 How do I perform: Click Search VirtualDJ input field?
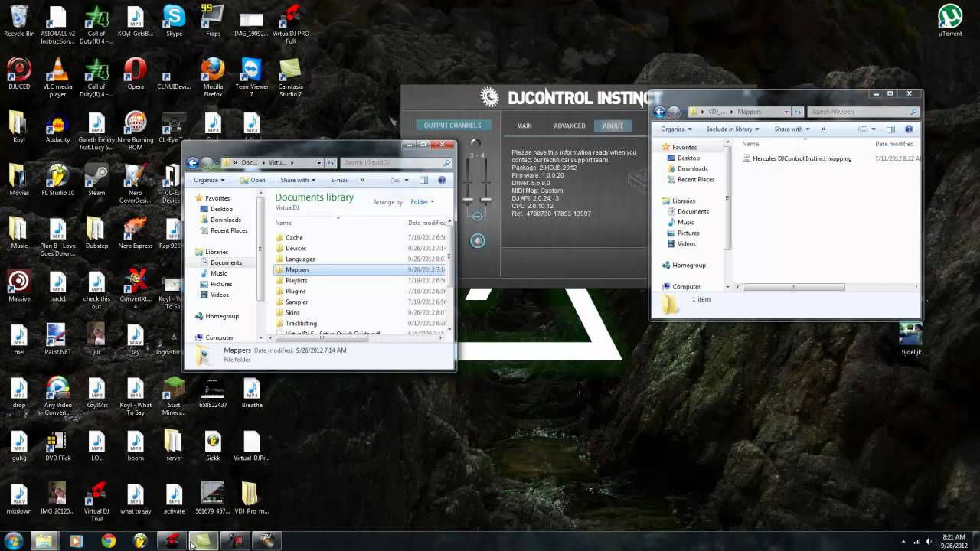(396, 162)
